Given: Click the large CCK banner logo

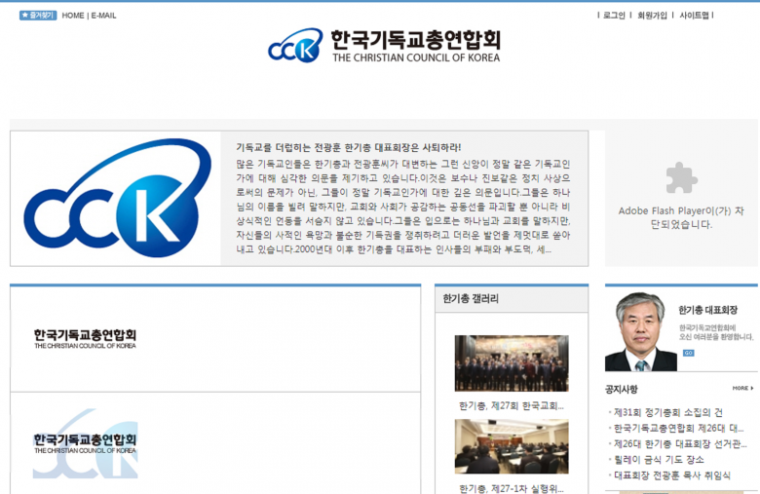Looking at the screenshot, I should 117,198.
